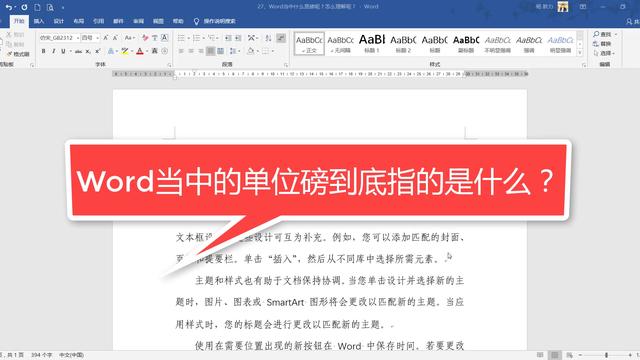Screen dimensions: 640x360
Task: Open font color dropdown arrow
Action: (147, 51)
